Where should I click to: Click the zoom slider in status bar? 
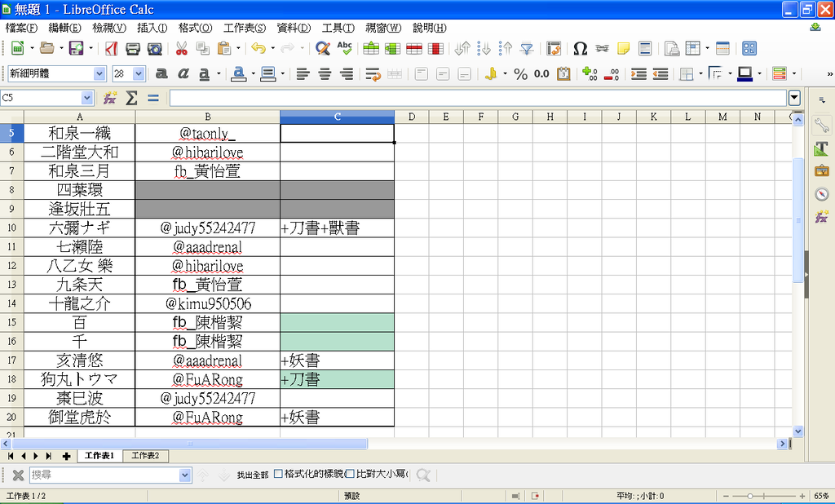pyautogui.click(x=767, y=496)
